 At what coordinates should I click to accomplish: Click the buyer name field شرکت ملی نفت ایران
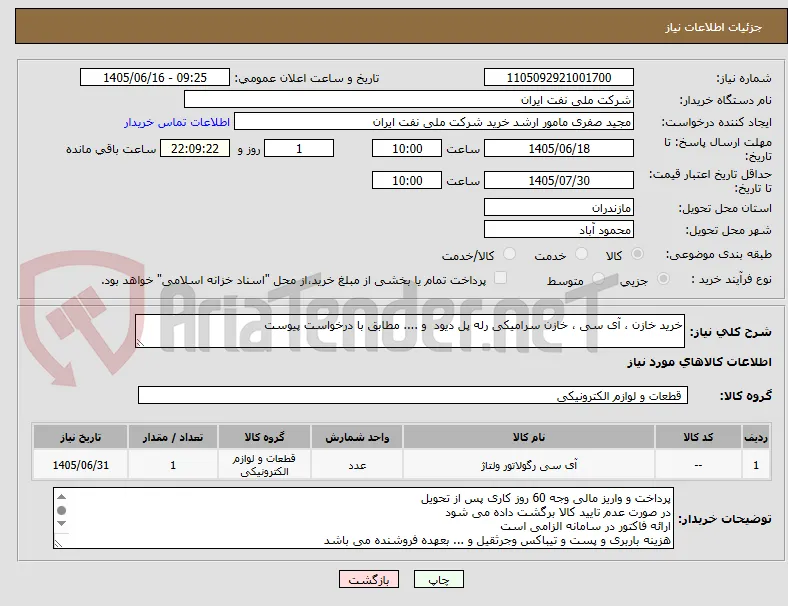408,99
